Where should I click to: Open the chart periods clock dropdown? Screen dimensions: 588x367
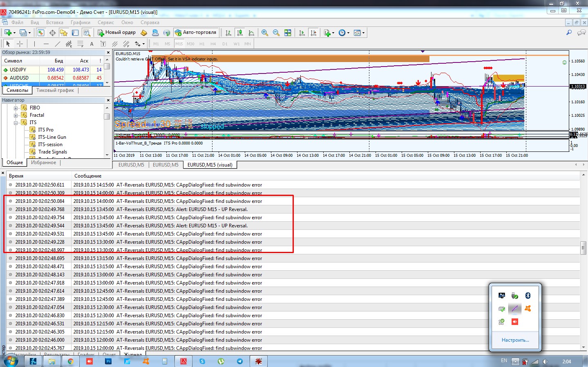tap(344, 33)
